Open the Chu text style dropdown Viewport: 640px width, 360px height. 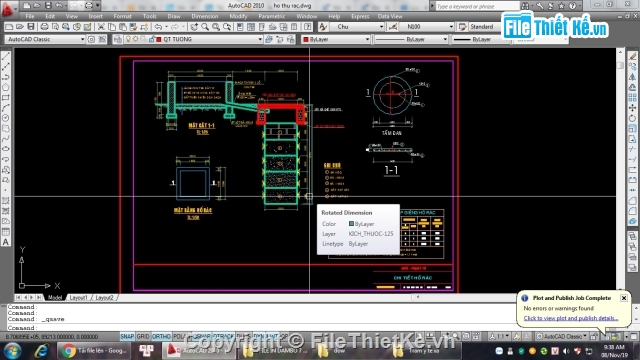coord(381,27)
